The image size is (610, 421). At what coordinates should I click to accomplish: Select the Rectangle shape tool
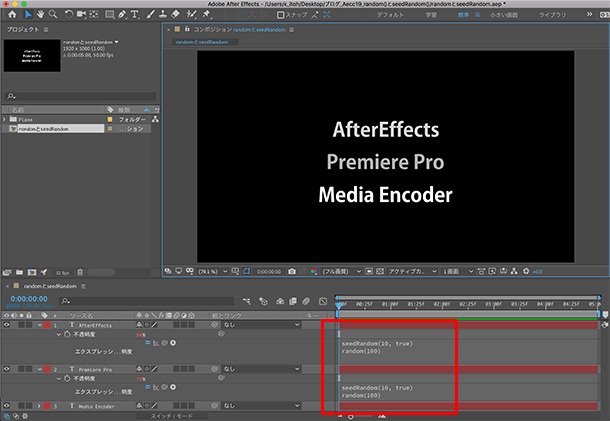tap(110, 14)
